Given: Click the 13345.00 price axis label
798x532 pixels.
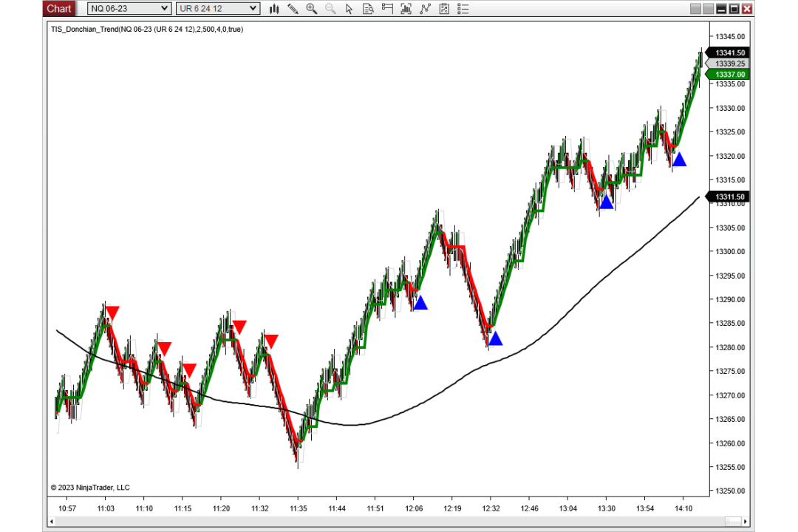Looking at the screenshot, I should (730, 37).
